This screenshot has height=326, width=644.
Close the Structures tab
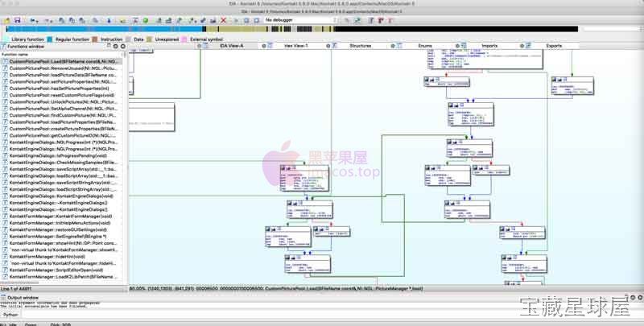(328, 46)
